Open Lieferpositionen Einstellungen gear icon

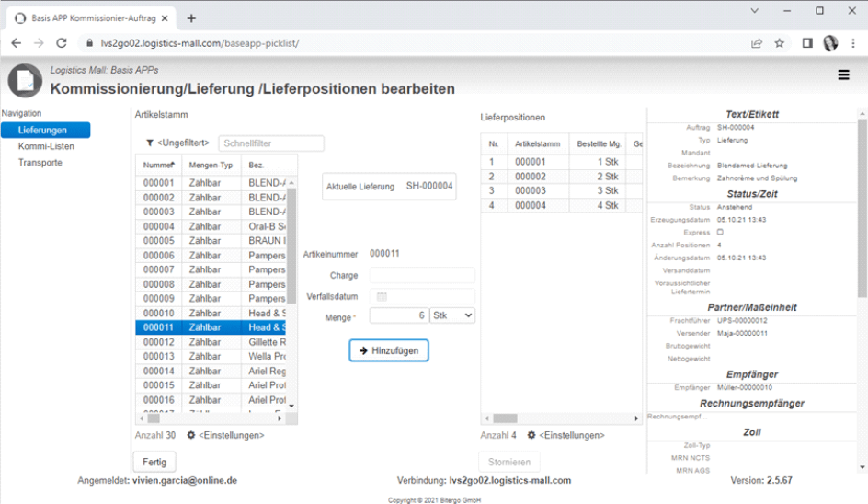531,435
